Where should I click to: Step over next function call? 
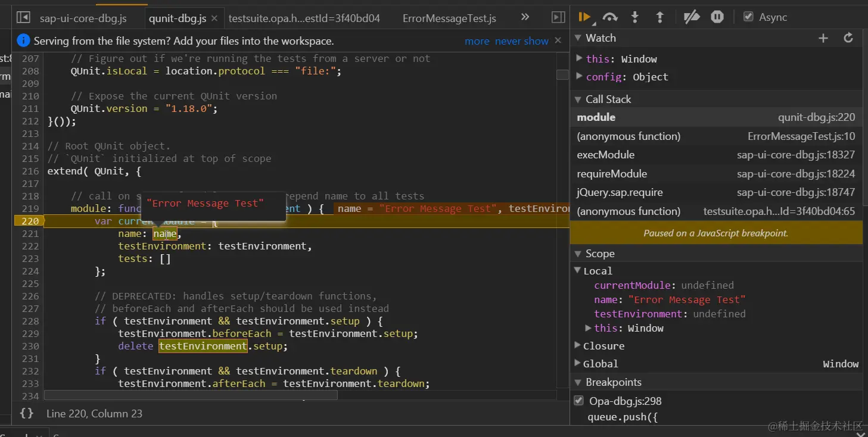click(610, 17)
